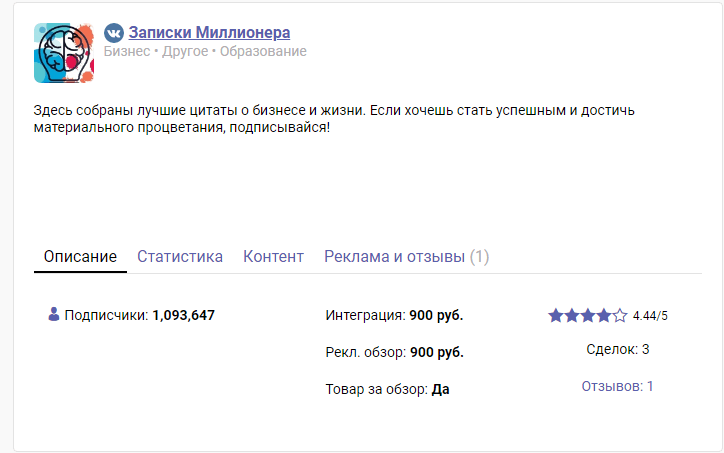Click the subscribers person icon
Image resolution: width=724 pixels, height=453 pixels.
54,315
